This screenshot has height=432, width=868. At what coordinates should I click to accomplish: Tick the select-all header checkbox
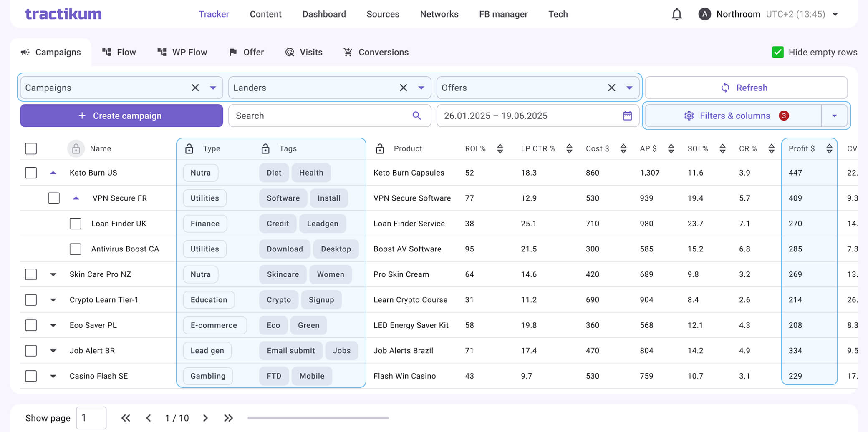tap(31, 148)
